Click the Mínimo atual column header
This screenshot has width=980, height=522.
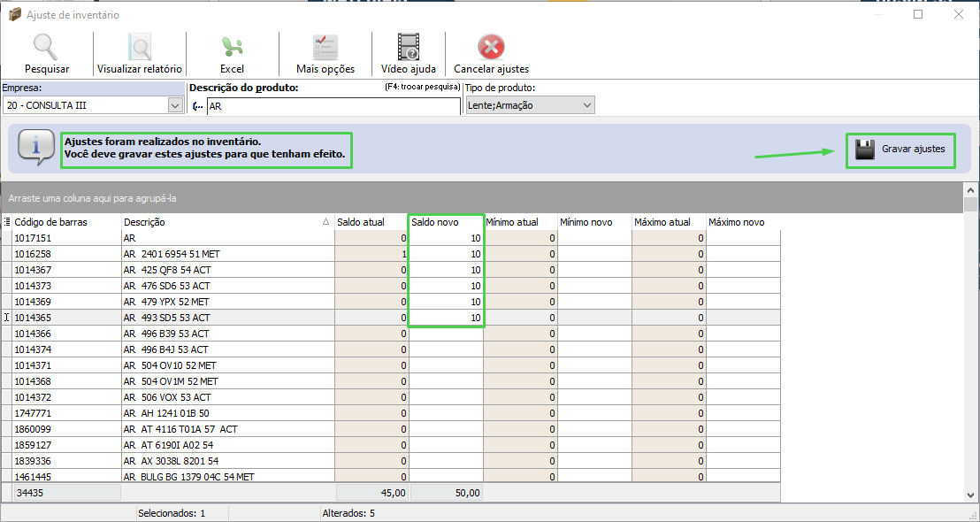[x=520, y=222]
